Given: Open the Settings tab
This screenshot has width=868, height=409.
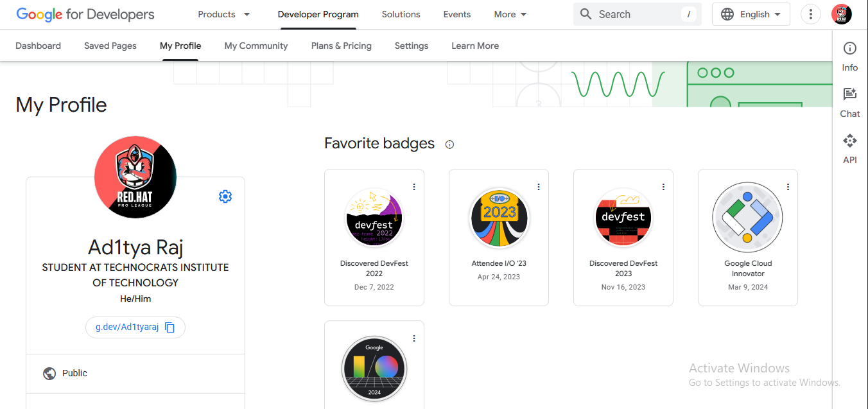Looking at the screenshot, I should (x=412, y=46).
